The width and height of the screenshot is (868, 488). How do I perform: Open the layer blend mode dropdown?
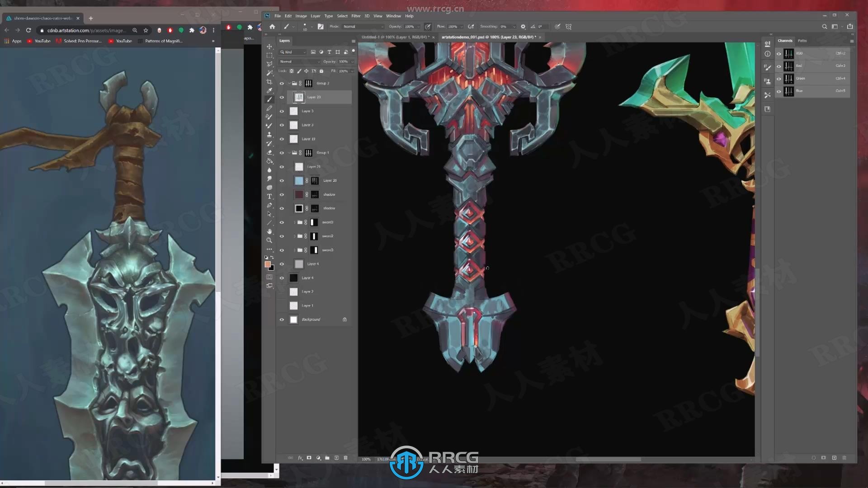click(x=300, y=61)
